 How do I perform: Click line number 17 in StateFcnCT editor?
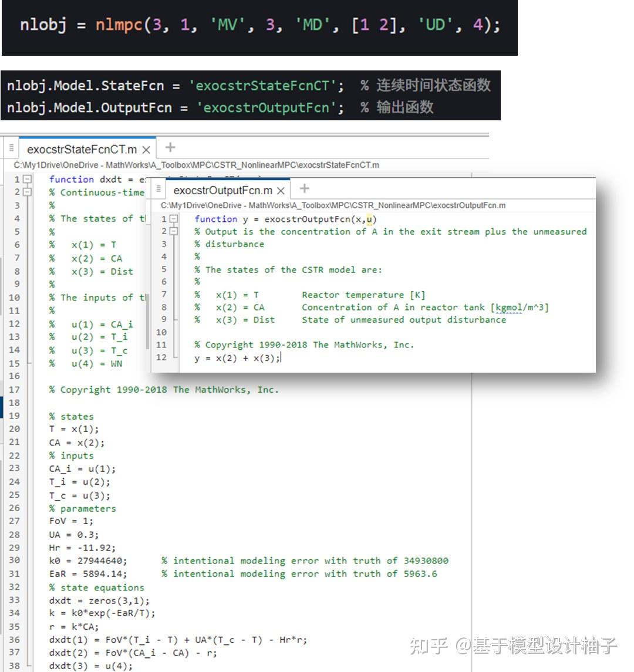pyautogui.click(x=14, y=390)
